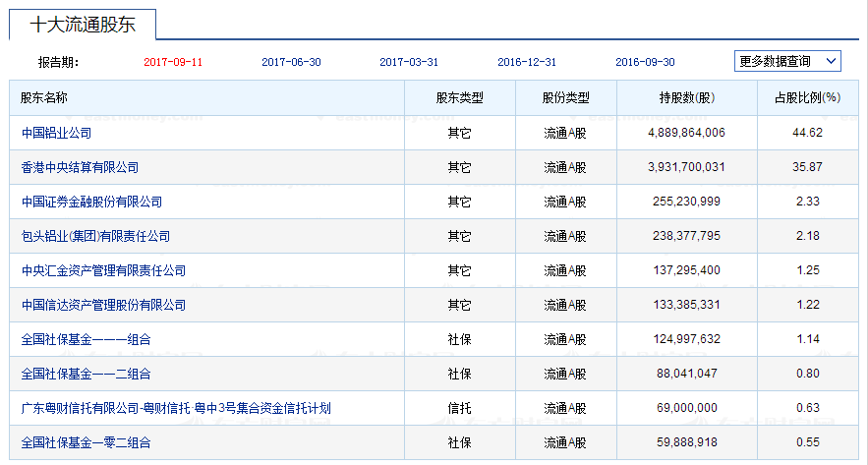The height and width of the screenshot is (465, 868).
Task: Click 中央汇金资产管理有限责任公司 link
Action: click(103, 270)
